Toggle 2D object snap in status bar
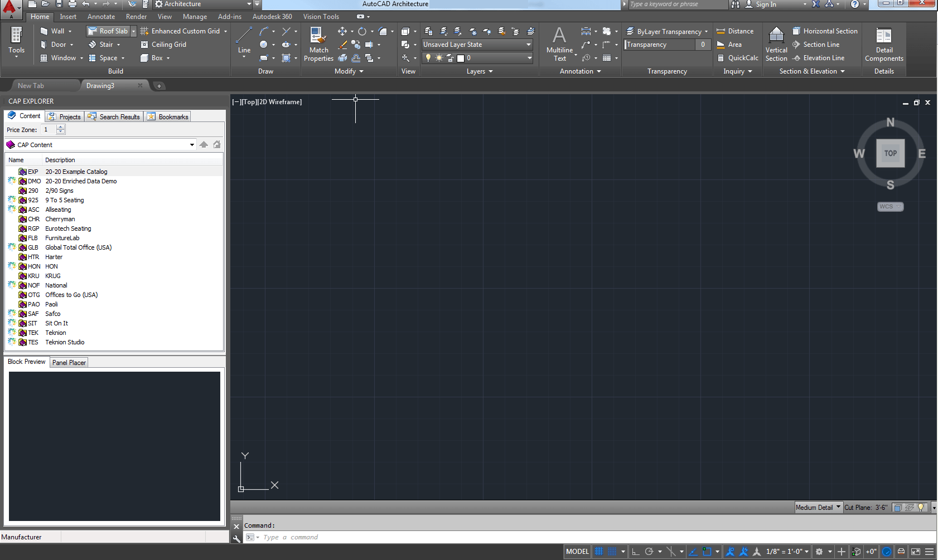Screen dimensions: 938x560 click(707, 552)
